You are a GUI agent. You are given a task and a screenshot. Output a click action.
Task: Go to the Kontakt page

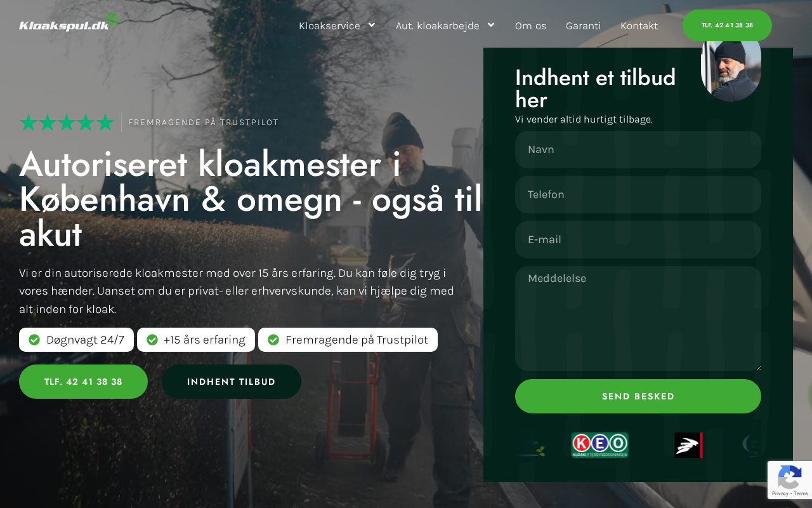click(639, 26)
